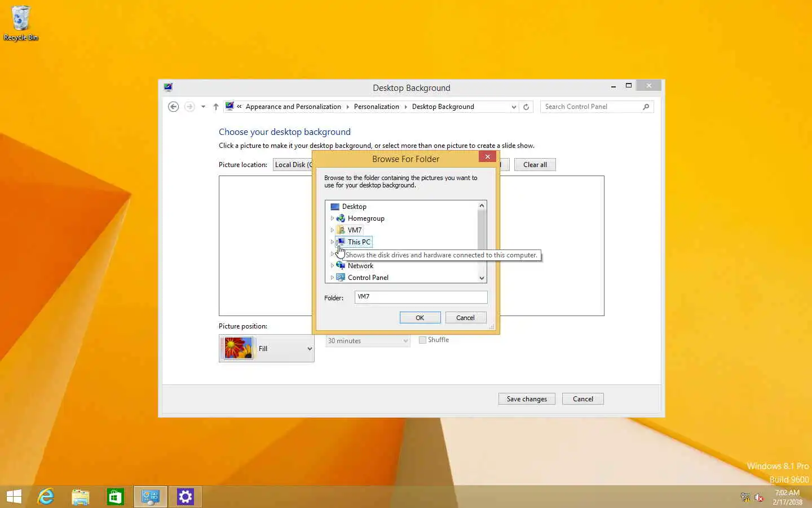Go forward in Desktop Background window
Viewport: 812px width, 508px height.
(189, 107)
